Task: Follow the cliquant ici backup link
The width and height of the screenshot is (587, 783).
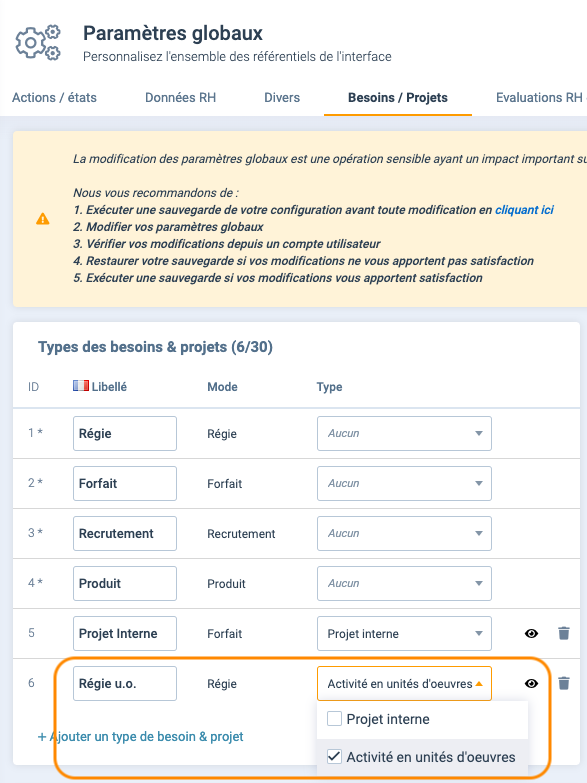Action: coord(524,210)
